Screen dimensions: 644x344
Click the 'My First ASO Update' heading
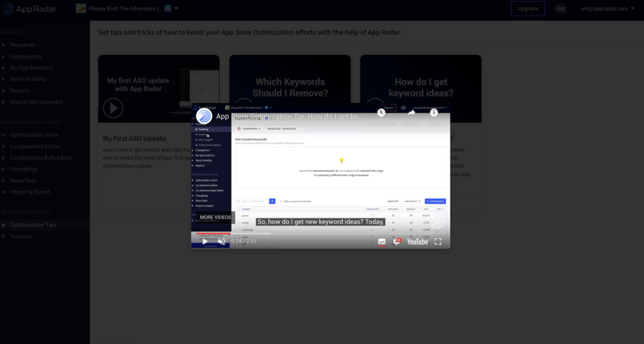[135, 138]
